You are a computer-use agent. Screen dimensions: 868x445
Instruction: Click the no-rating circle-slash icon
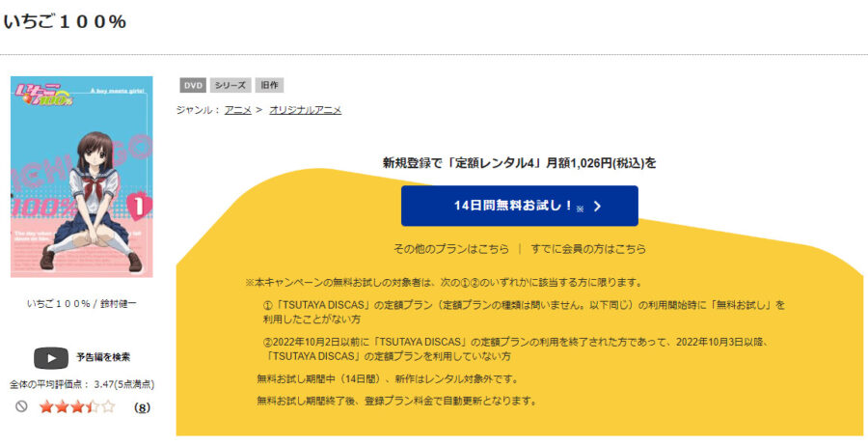[21, 406]
